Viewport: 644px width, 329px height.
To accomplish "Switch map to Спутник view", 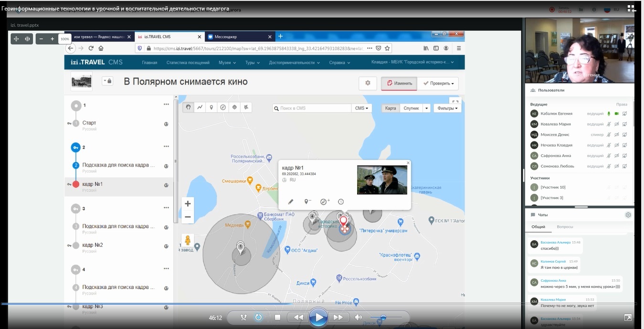I will tap(411, 108).
